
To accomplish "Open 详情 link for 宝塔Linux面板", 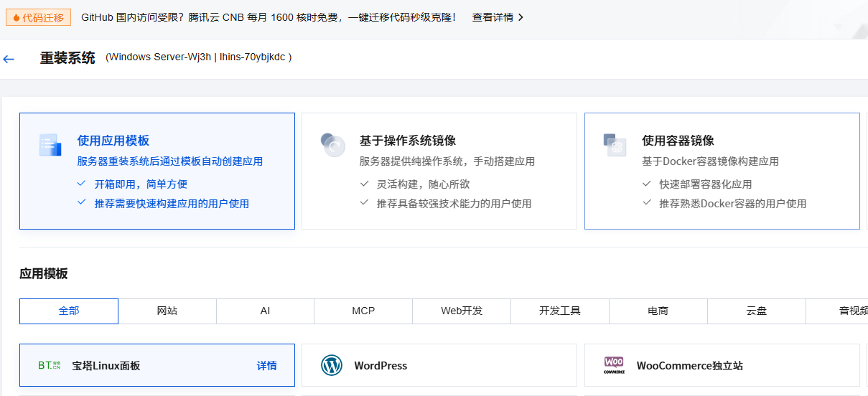I will (x=266, y=366).
